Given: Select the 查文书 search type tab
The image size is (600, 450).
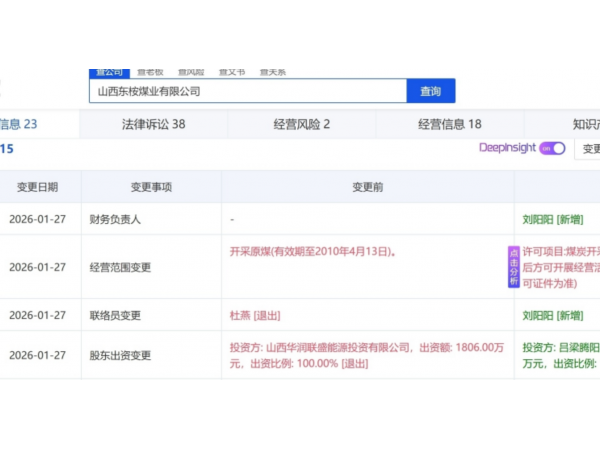Looking at the screenshot, I should [232, 72].
